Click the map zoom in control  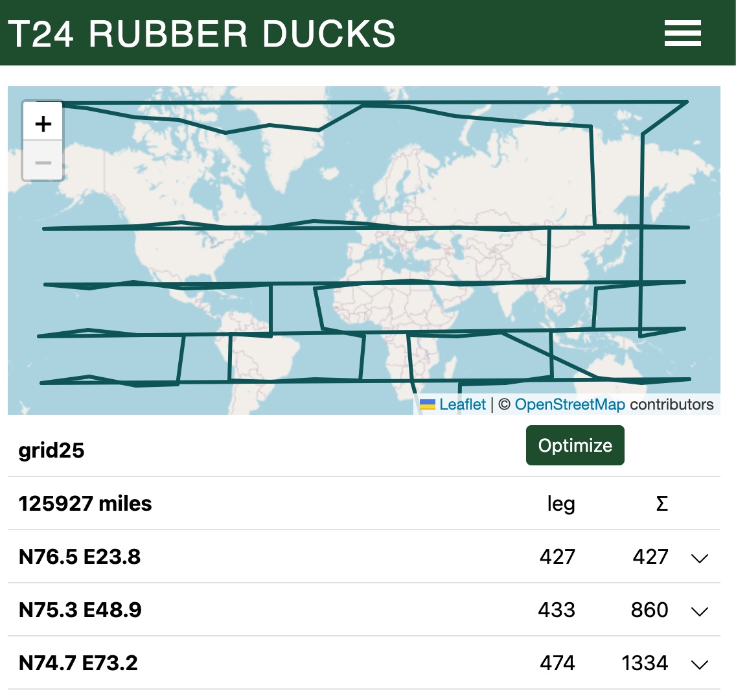point(42,122)
